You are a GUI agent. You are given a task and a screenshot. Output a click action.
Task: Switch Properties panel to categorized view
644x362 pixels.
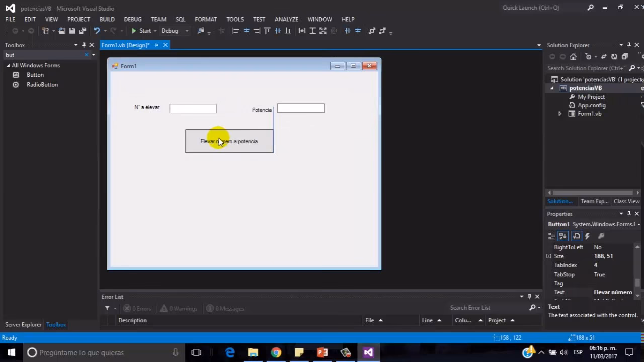tap(552, 236)
